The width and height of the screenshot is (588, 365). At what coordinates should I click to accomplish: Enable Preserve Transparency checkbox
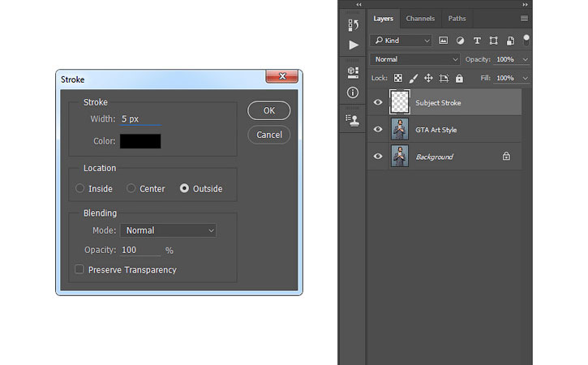(x=79, y=269)
